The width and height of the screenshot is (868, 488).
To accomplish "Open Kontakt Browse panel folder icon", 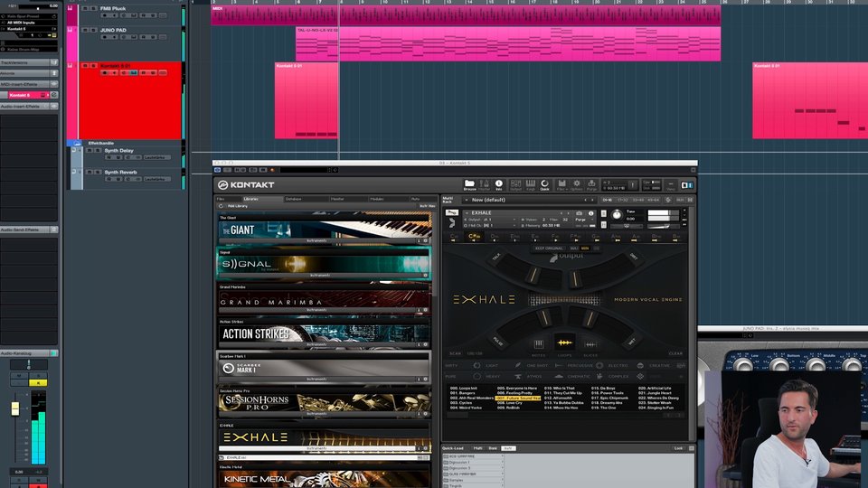I will tap(469, 183).
